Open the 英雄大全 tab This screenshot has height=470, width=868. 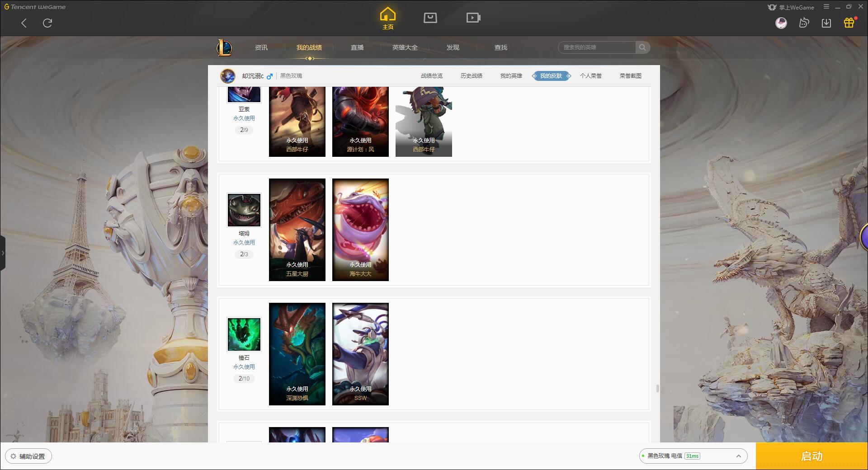pyautogui.click(x=405, y=47)
